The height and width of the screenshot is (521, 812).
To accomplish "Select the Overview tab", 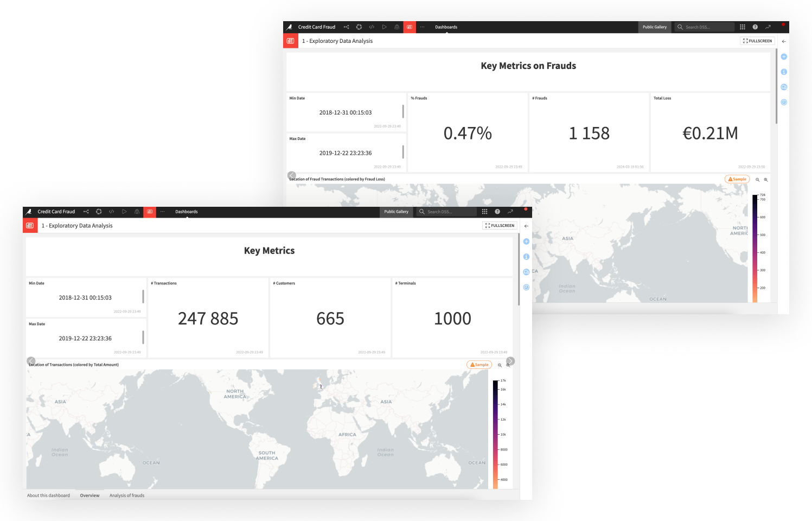I will tap(89, 495).
